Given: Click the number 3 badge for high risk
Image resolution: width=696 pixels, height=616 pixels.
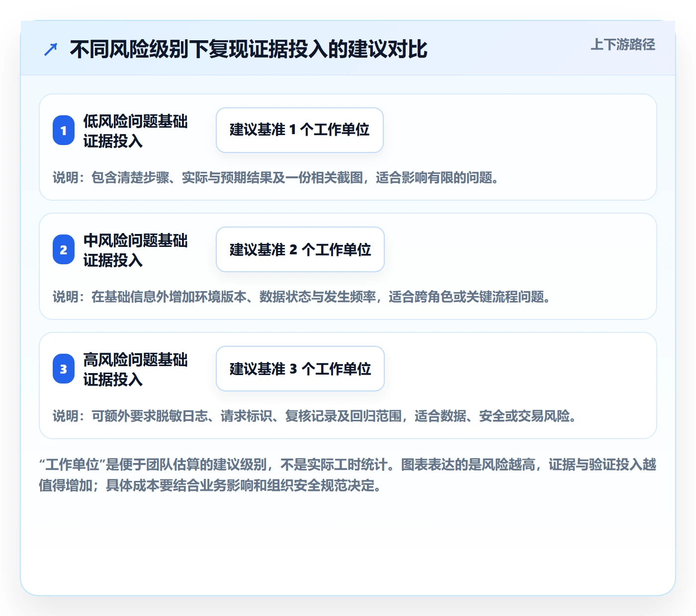Looking at the screenshot, I should pos(64,369).
